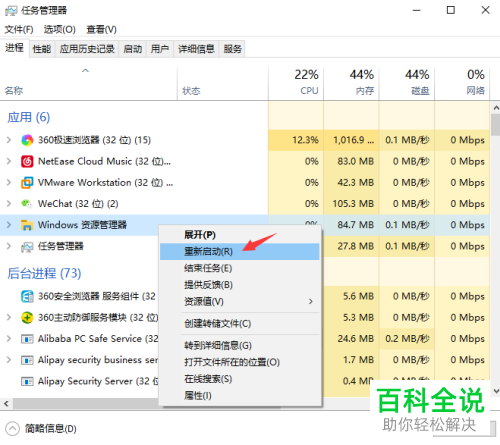Viewport: 500px width, 445px height.
Task: Click the 0.2 MB/秒 disk cell
Action: (x=407, y=339)
